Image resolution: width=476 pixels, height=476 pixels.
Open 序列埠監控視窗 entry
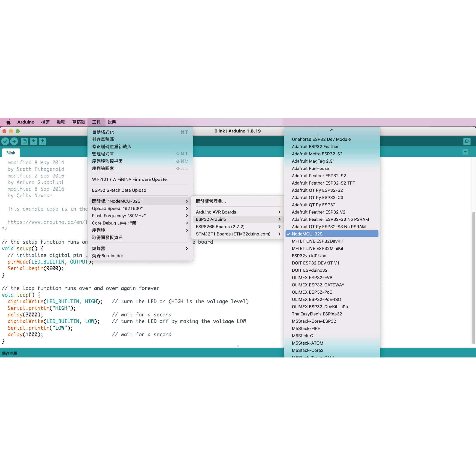point(140,161)
